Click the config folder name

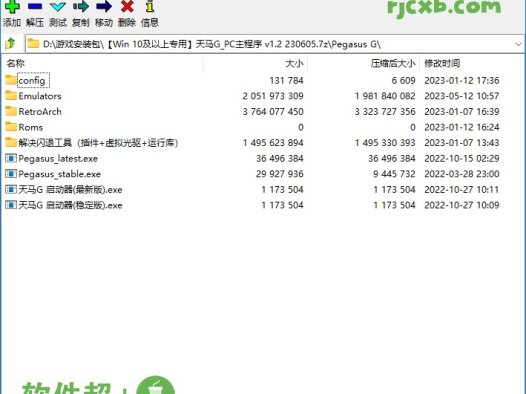click(x=32, y=80)
